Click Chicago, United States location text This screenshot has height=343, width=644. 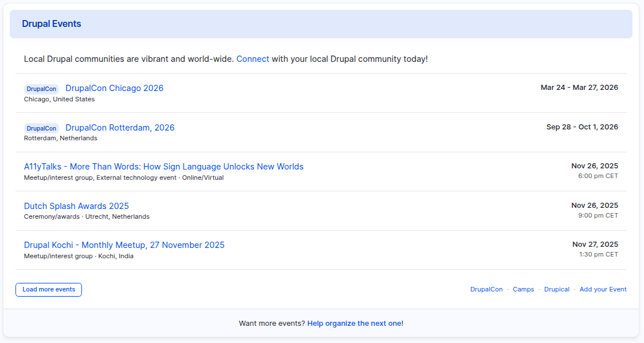(59, 99)
